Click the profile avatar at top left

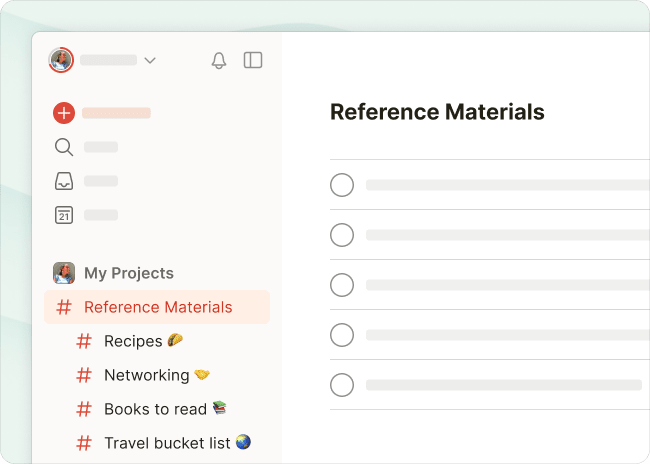click(x=61, y=60)
